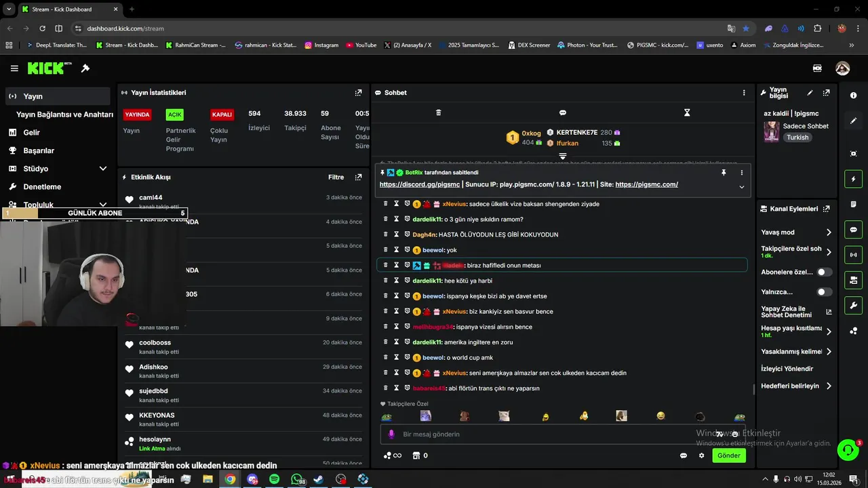Click the speech bubble icon in chat toolbar
Screen dimensions: 868x488
(562, 113)
